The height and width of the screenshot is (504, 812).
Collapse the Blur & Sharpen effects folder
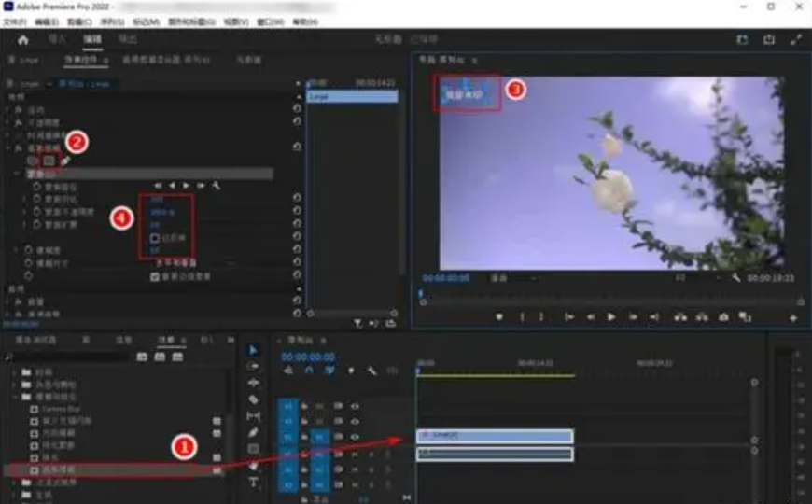tap(15, 398)
